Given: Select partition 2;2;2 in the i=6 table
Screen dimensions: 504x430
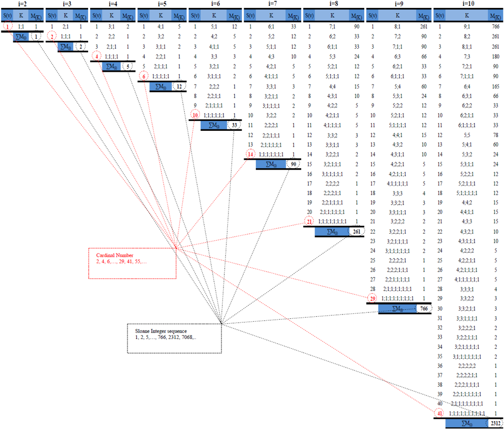Looking at the screenshot, I should [214, 87].
